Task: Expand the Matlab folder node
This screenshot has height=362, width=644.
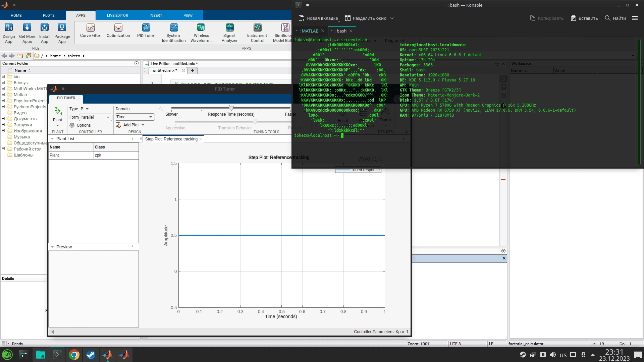Action: click(3, 95)
